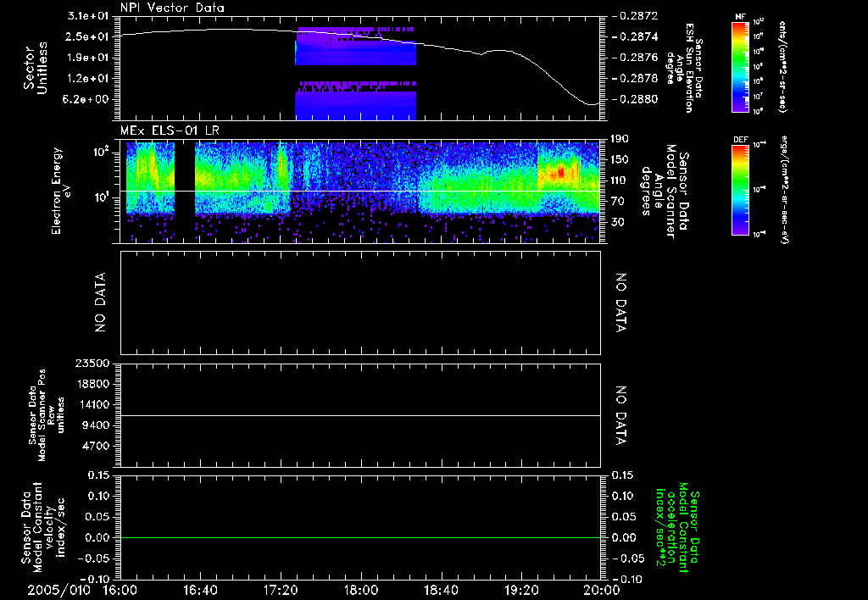Click the 18:40 time tick label

tap(441, 590)
